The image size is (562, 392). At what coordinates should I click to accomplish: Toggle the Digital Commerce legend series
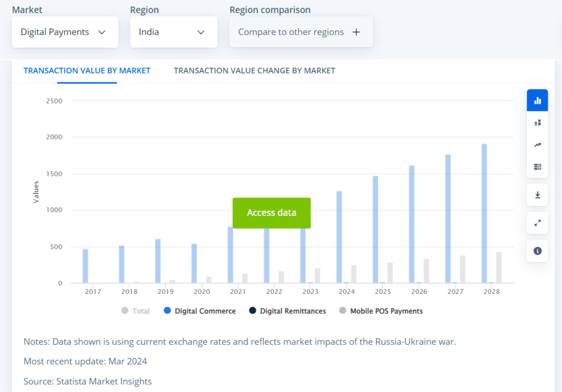pyautogui.click(x=200, y=311)
